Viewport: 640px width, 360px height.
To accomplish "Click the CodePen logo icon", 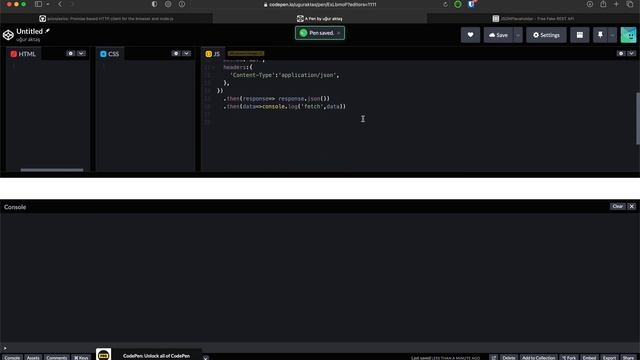I will pyautogui.click(x=8, y=35).
